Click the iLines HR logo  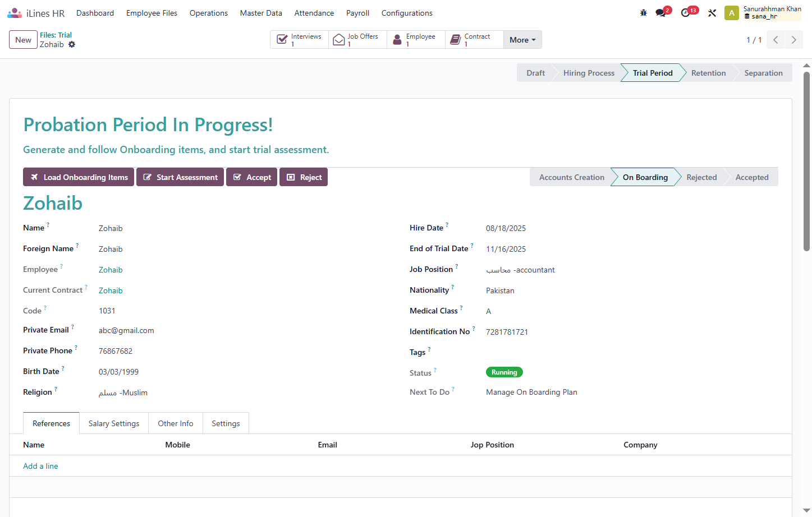coord(36,13)
